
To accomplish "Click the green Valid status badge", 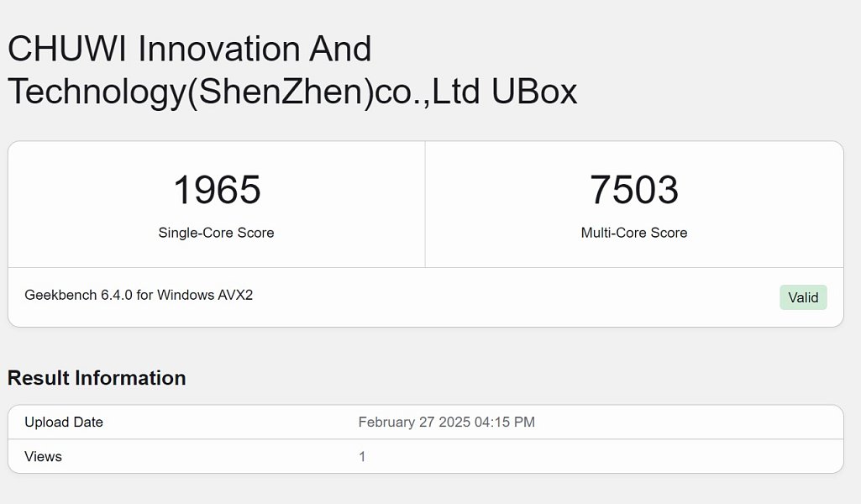I will (803, 297).
